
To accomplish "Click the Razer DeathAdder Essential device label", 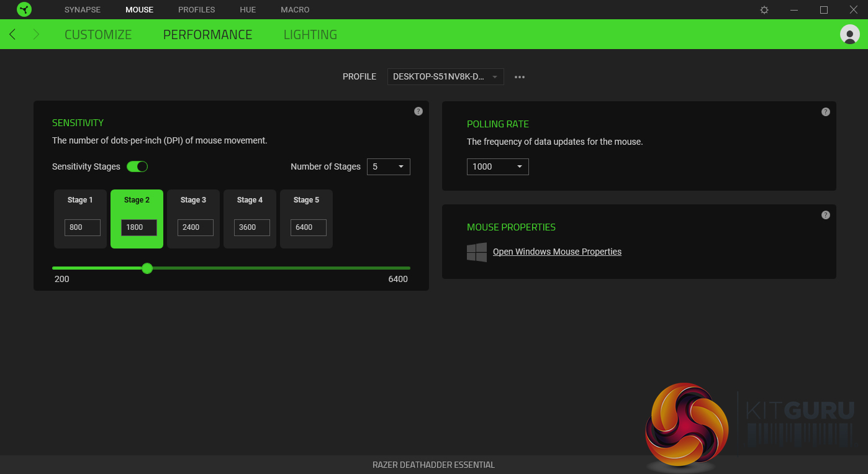I will point(433,465).
